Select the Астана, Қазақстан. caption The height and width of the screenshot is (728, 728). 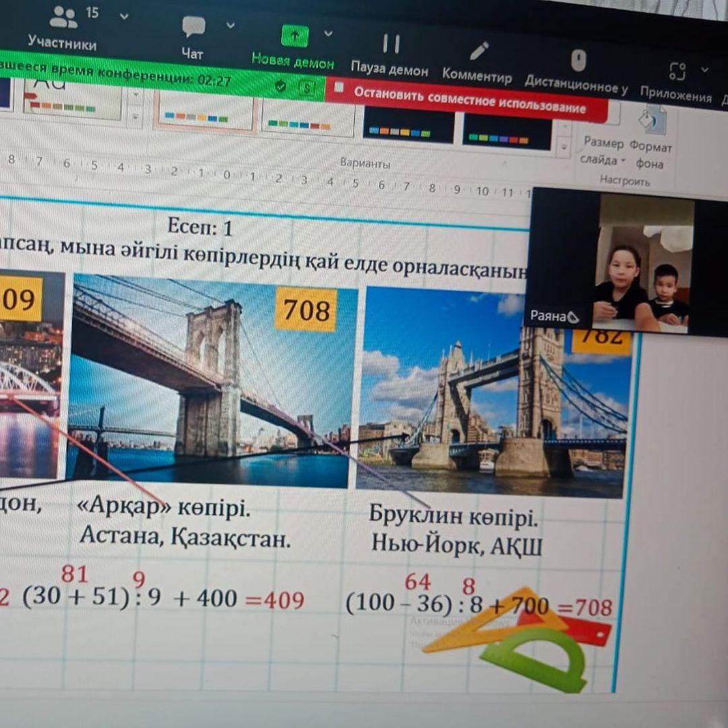pos(185,537)
